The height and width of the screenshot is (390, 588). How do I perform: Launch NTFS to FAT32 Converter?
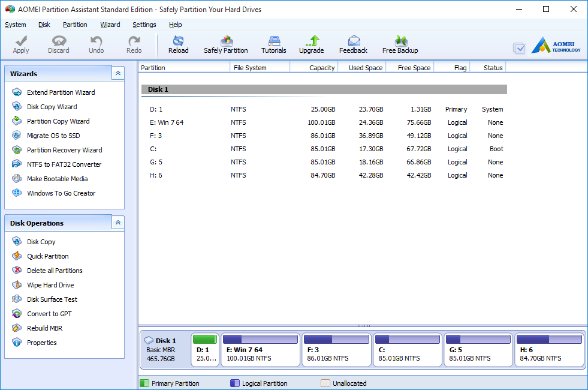point(64,164)
